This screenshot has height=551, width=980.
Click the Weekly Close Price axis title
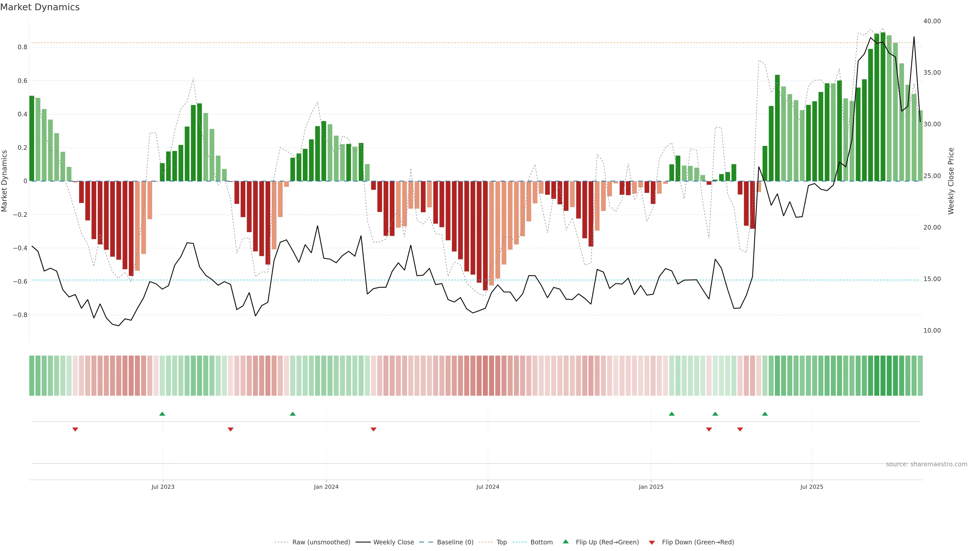tap(951, 181)
